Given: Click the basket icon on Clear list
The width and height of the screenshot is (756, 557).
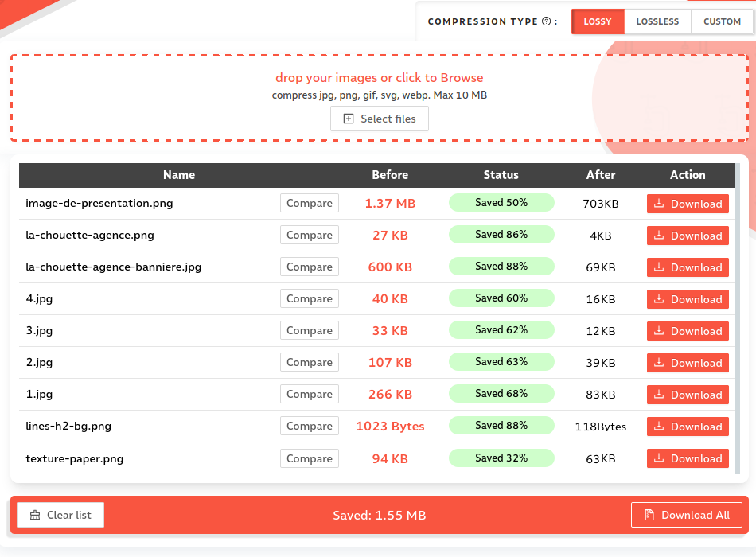Looking at the screenshot, I should click(x=35, y=515).
